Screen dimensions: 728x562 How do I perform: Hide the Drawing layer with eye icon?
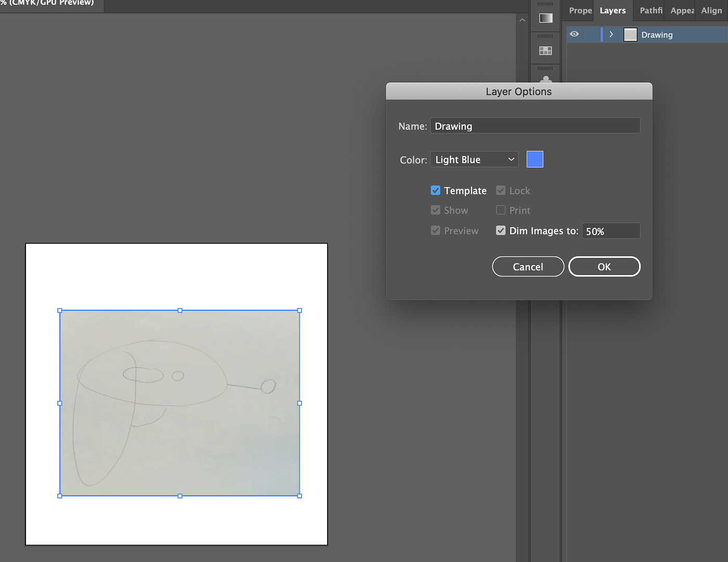point(574,34)
